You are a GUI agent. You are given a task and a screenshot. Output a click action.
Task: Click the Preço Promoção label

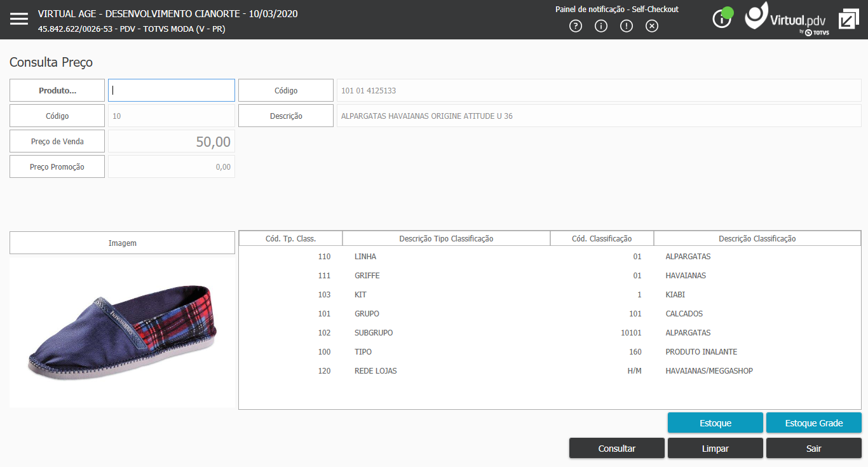tap(57, 166)
